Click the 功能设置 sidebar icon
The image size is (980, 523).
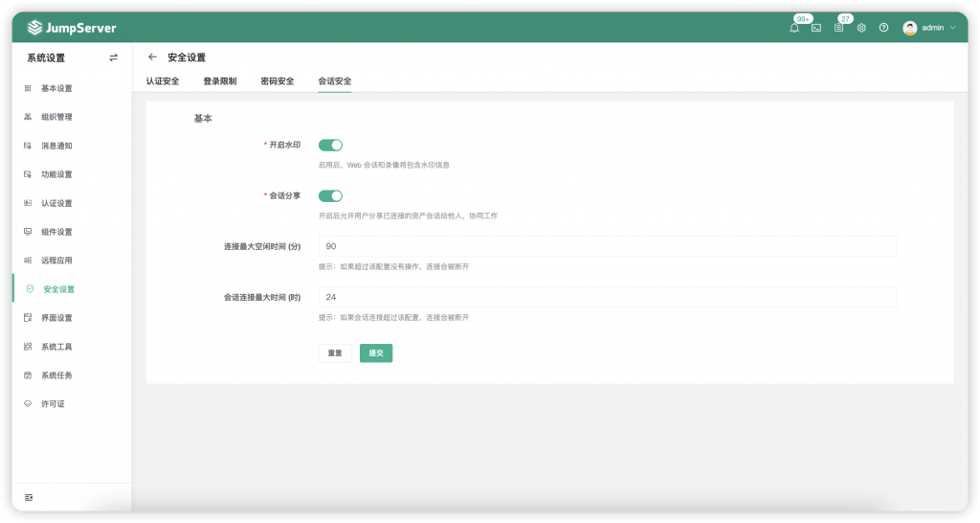(x=28, y=174)
